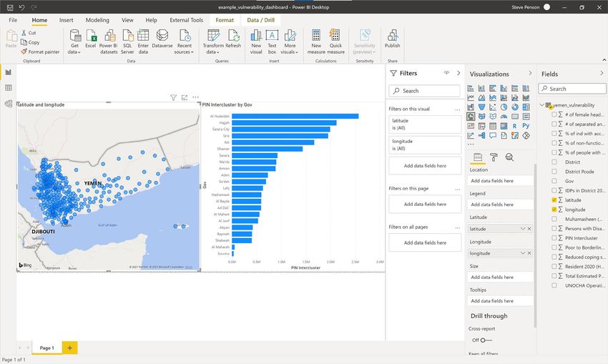Open Report view from left sidebar
Viewport: 608px width, 364px height.
point(8,72)
